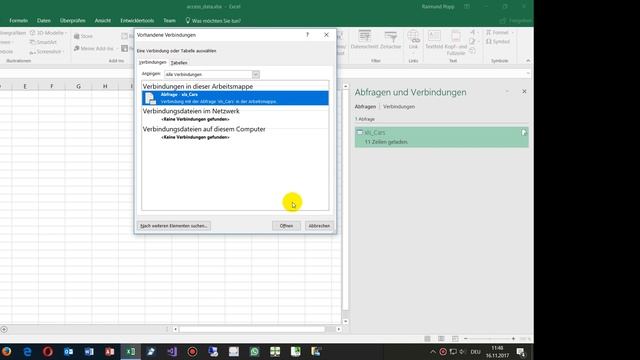
Task: Click the zoom in plus button
Action: pyautogui.click(x=513, y=339)
